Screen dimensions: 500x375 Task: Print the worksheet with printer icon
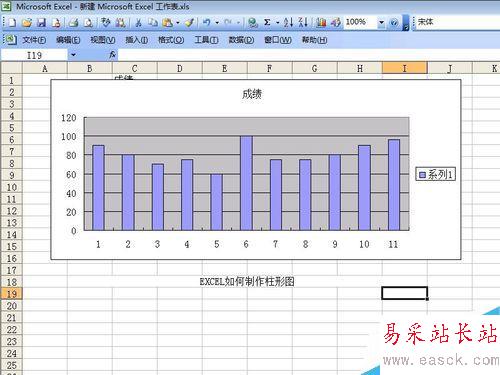[x=73, y=22]
